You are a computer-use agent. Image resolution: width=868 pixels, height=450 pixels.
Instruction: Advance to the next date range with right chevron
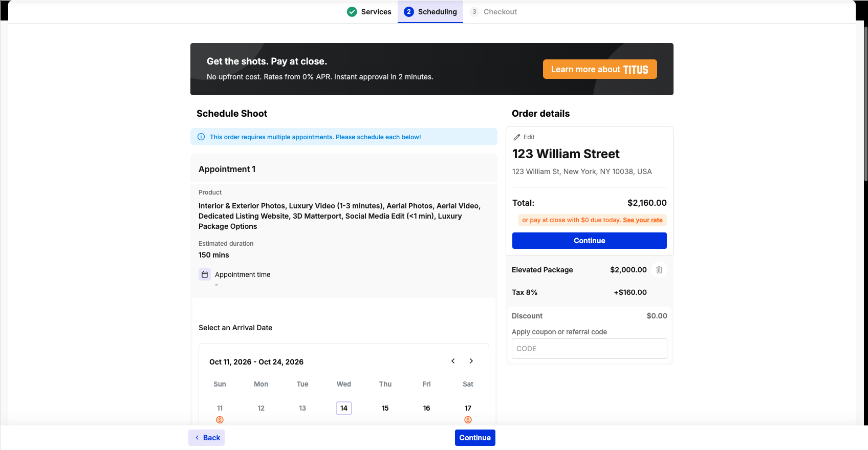pyautogui.click(x=471, y=361)
